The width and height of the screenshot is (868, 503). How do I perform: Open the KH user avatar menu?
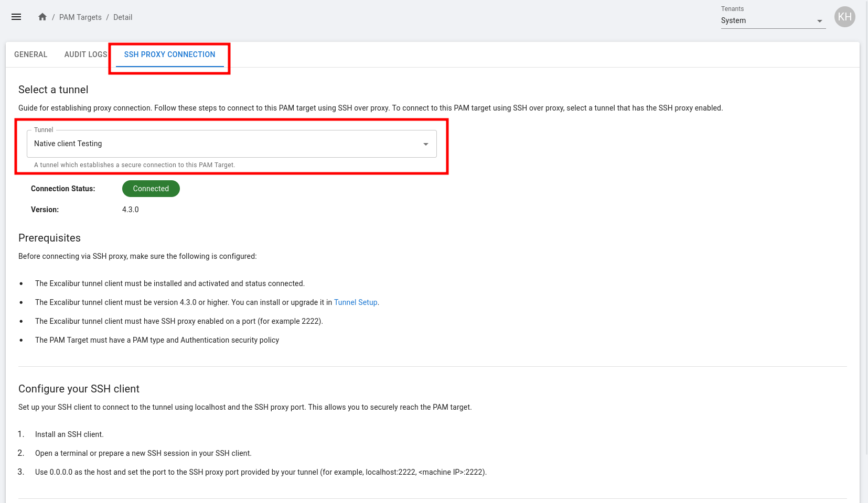coord(844,17)
